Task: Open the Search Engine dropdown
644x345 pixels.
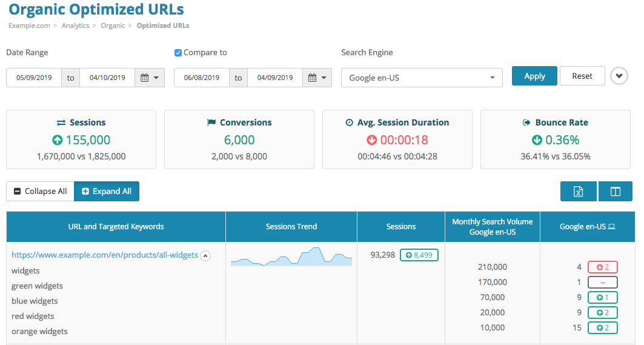Action: pyautogui.click(x=422, y=78)
